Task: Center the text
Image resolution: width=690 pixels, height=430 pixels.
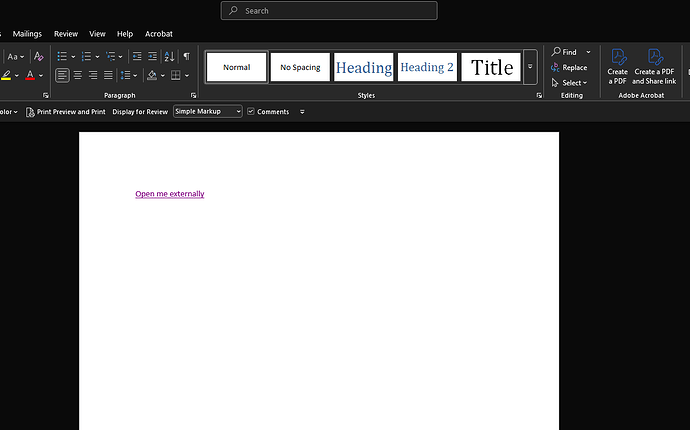Action: [x=77, y=75]
